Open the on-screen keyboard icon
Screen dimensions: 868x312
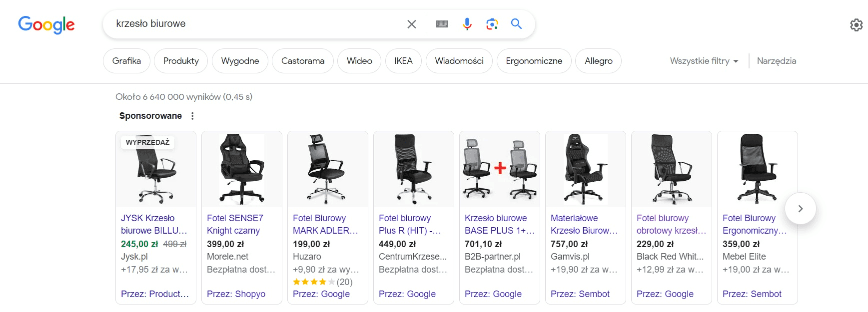coord(442,23)
